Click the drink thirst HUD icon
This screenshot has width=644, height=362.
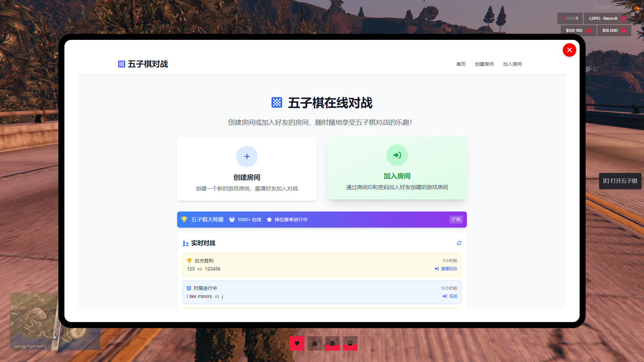(350, 343)
